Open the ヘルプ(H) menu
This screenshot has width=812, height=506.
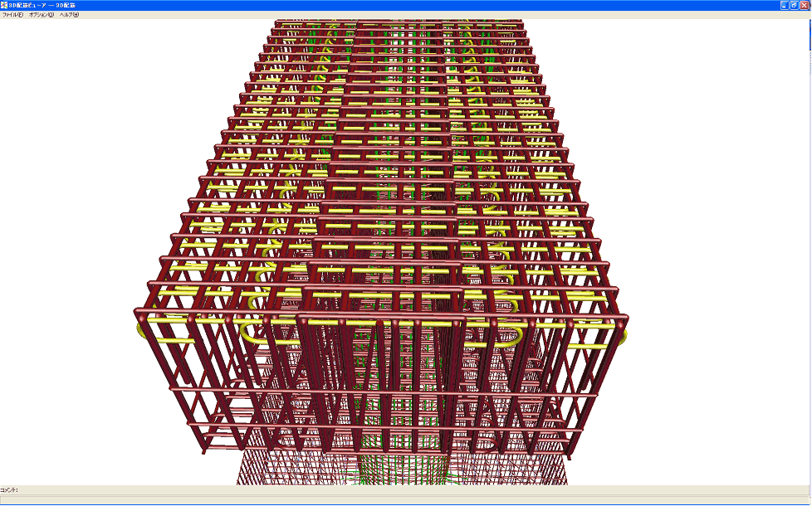69,15
